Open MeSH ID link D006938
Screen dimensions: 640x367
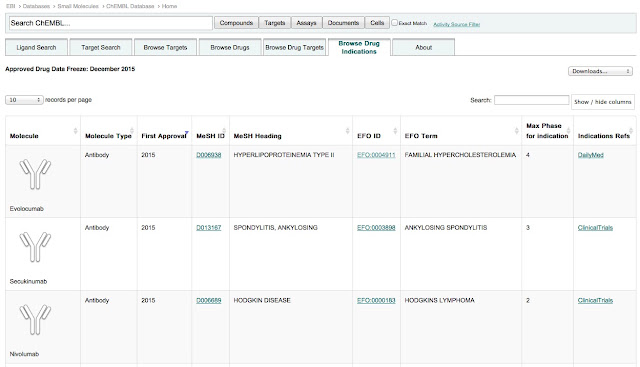pyautogui.click(x=209, y=155)
